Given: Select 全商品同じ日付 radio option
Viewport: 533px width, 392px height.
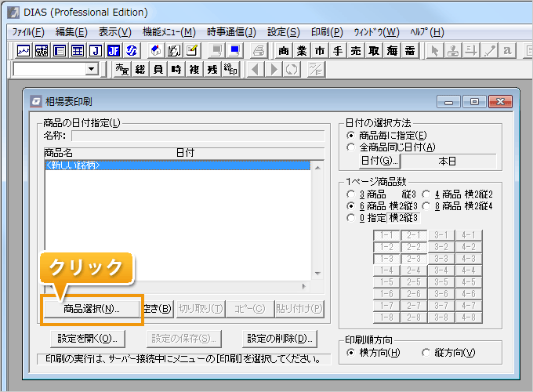Looking at the screenshot, I should (x=350, y=147).
